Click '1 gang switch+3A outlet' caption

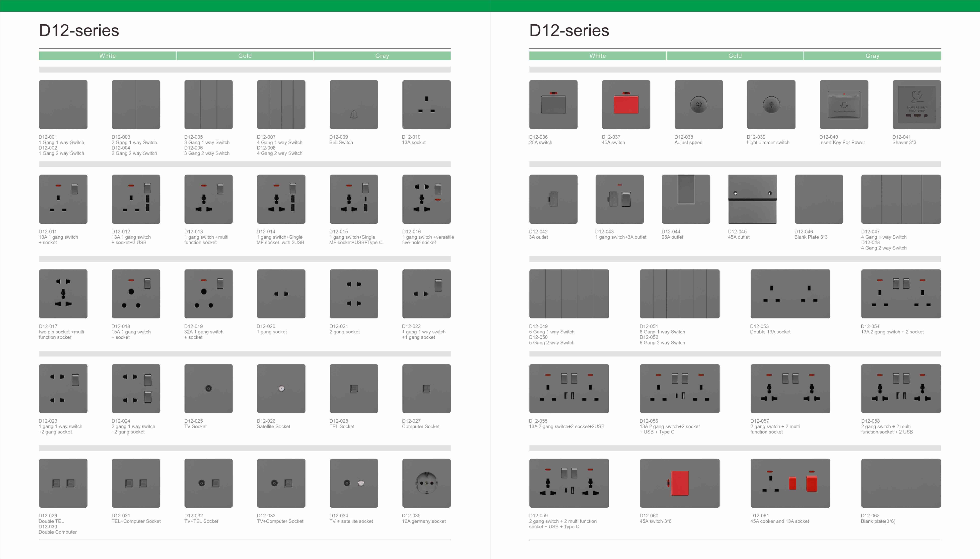(x=621, y=237)
